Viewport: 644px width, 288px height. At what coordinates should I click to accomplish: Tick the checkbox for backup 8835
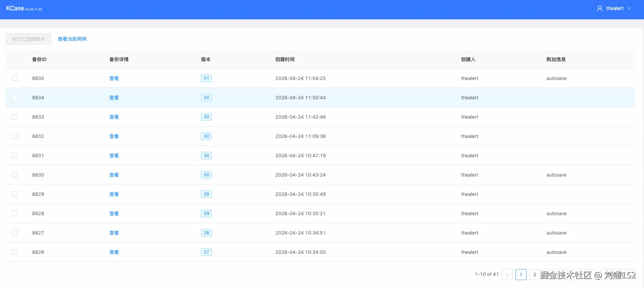pos(15,78)
